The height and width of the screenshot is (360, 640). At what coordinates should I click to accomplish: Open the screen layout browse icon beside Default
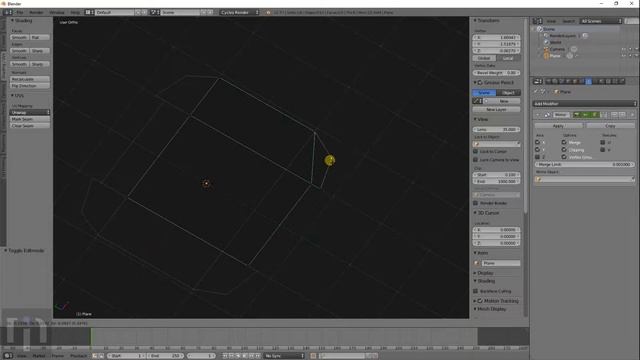coord(89,12)
